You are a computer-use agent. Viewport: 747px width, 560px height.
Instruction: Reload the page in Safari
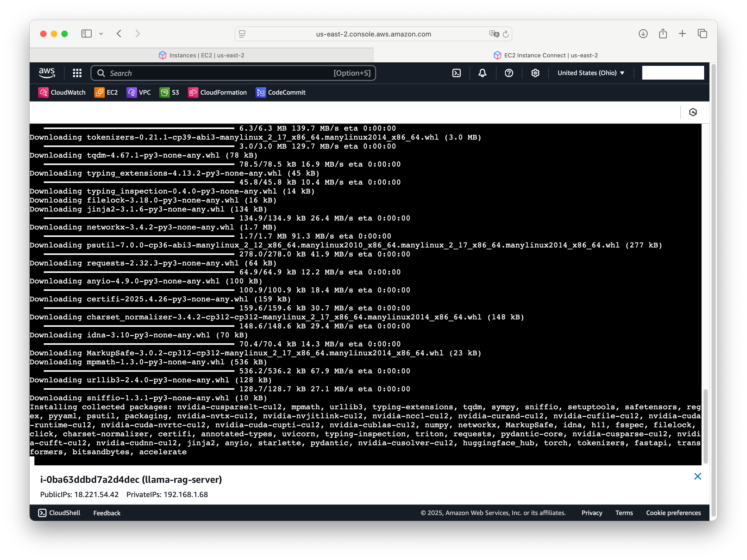(505, 34)
